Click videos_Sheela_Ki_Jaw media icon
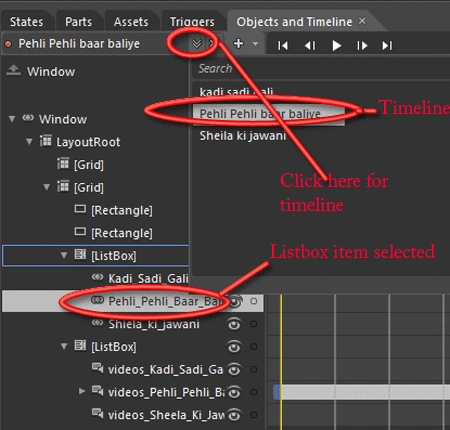This screenshot has width=450, height=430. pos(97,414)
